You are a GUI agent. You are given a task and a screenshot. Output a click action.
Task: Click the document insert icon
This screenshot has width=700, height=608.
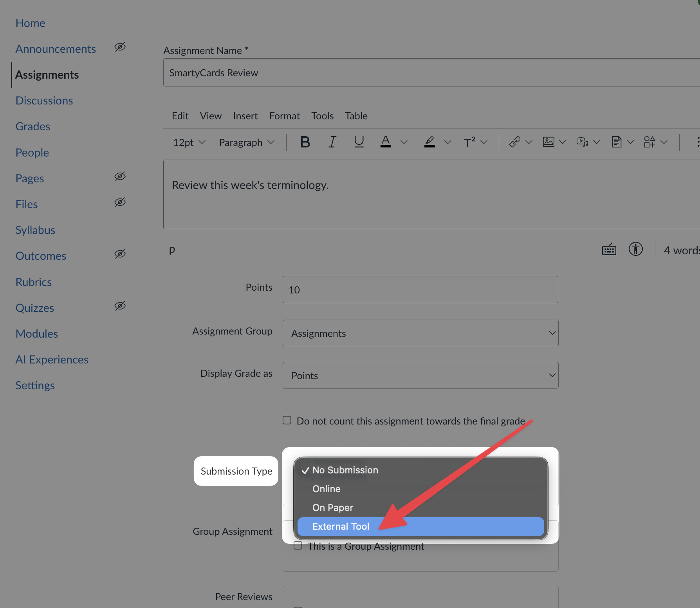pyautogui.click(x=617, y=142)
